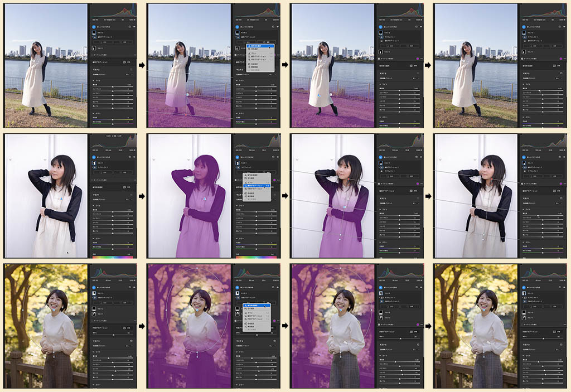
Task: Select radial gradient component icon, first autumn panel
Action: [x=95, y=298]
